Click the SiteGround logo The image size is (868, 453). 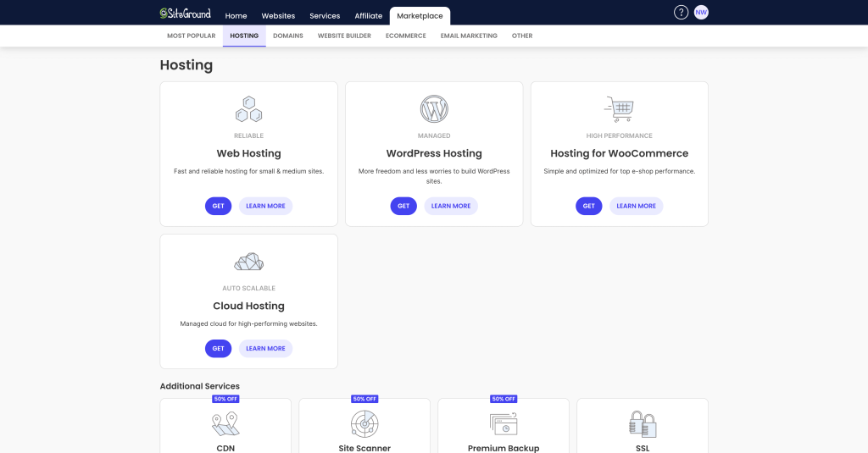click(185, 14)
